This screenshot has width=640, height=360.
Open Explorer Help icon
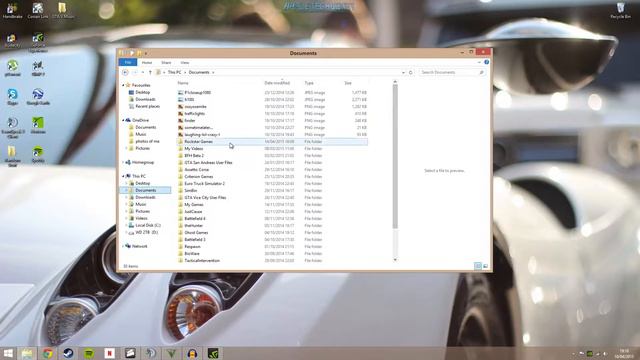click(487, 62)
